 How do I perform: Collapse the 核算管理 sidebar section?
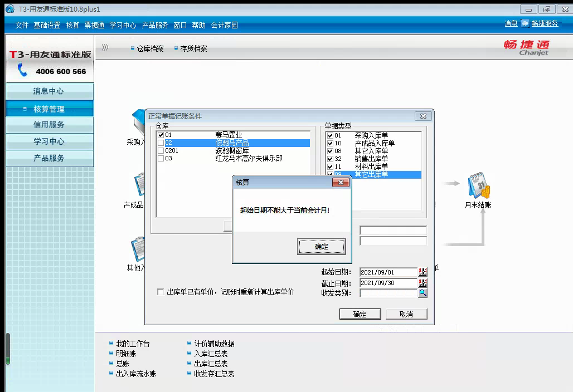coord(50,109)
